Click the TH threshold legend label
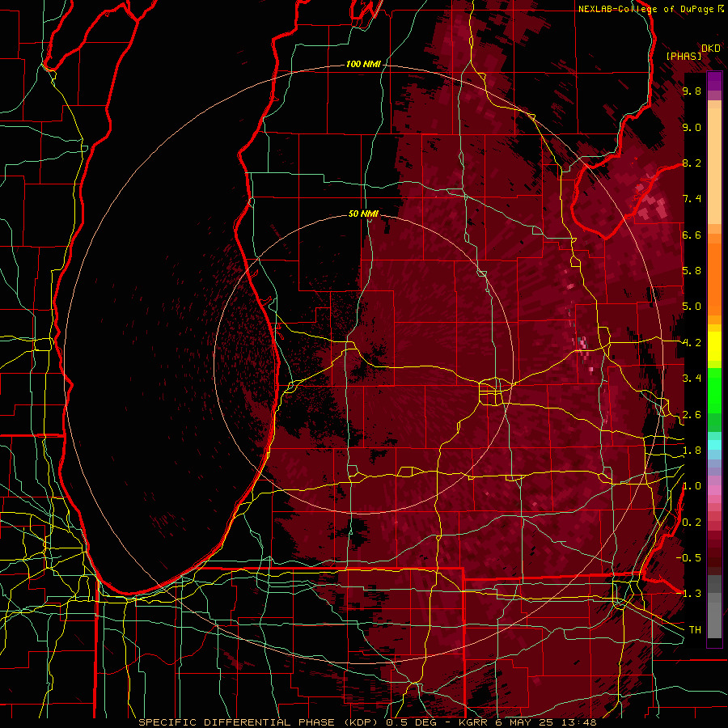 [x=695, y=630]
